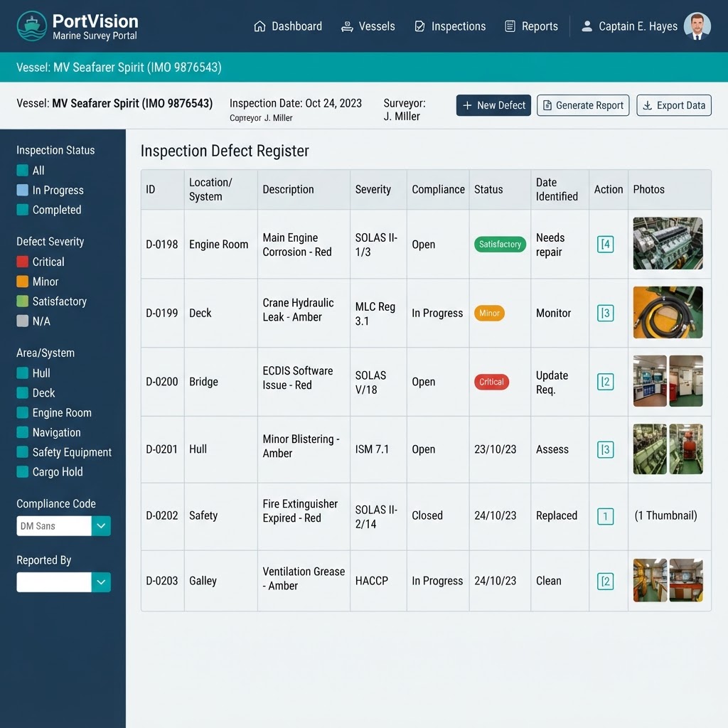Viewport: 728px width, 728px height.
Task: Expand the Reported By dropdown arrow
Action: click(x=101, y=582)
